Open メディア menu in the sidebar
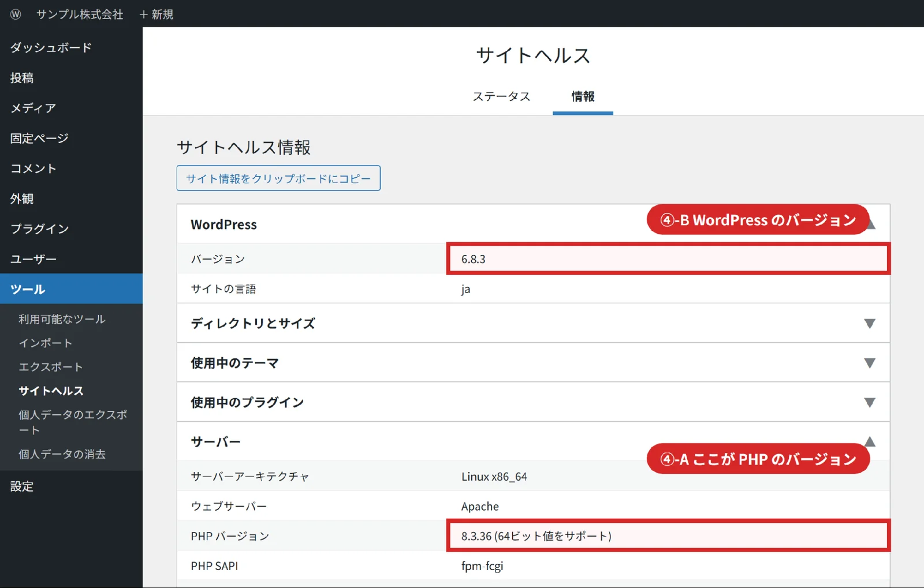924x588 pixels. [33, 108]
